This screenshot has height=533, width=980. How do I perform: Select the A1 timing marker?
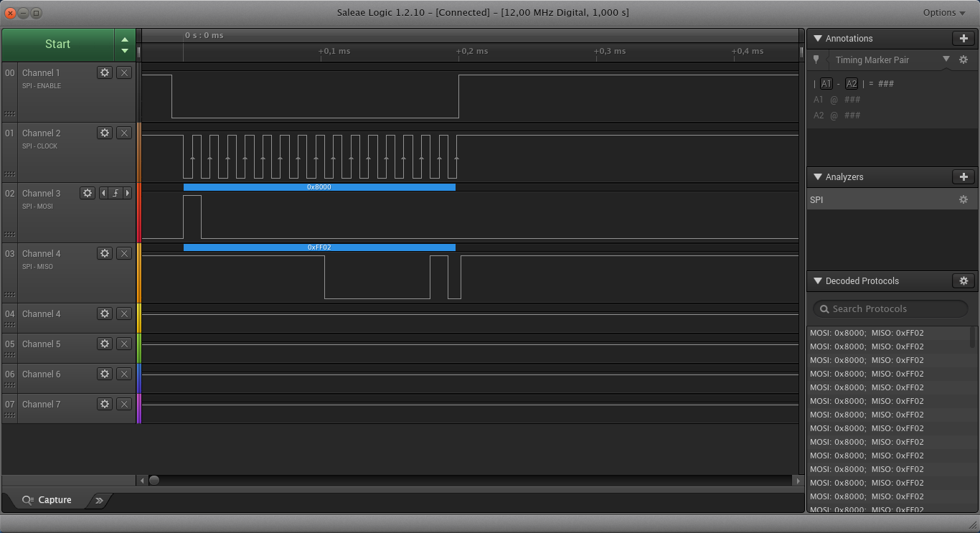coord(826,84)
